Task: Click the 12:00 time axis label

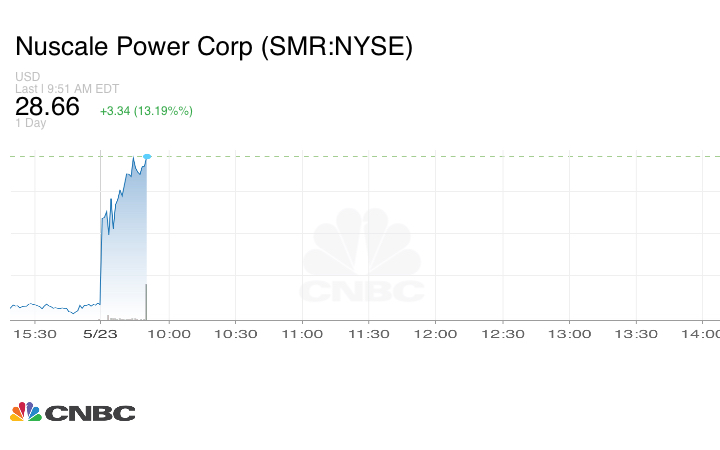Action: [x=436, y=335]
